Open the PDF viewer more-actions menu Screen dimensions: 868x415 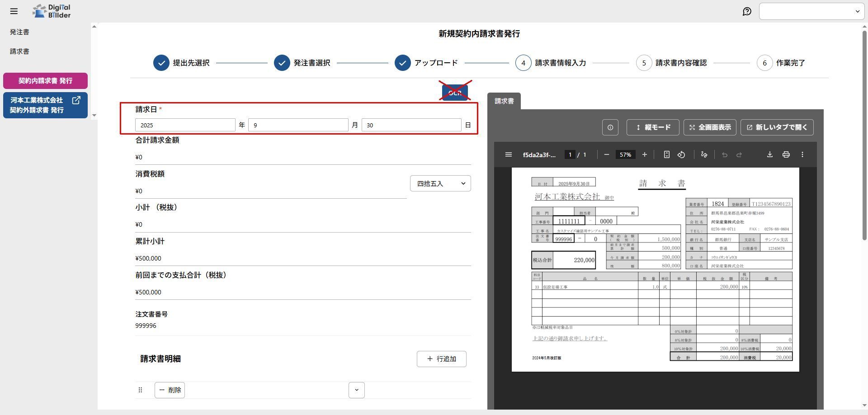tap(802, 155)
